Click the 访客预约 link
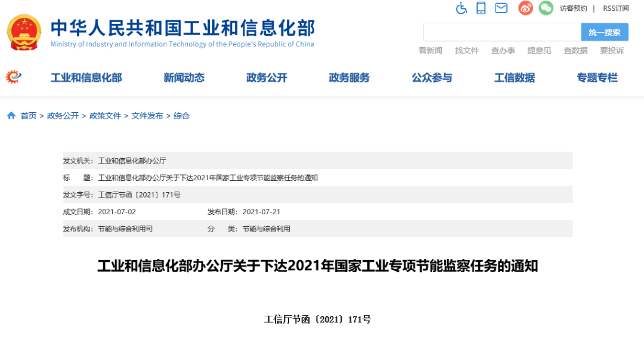The image size is (644, 339). coord(574,8)
